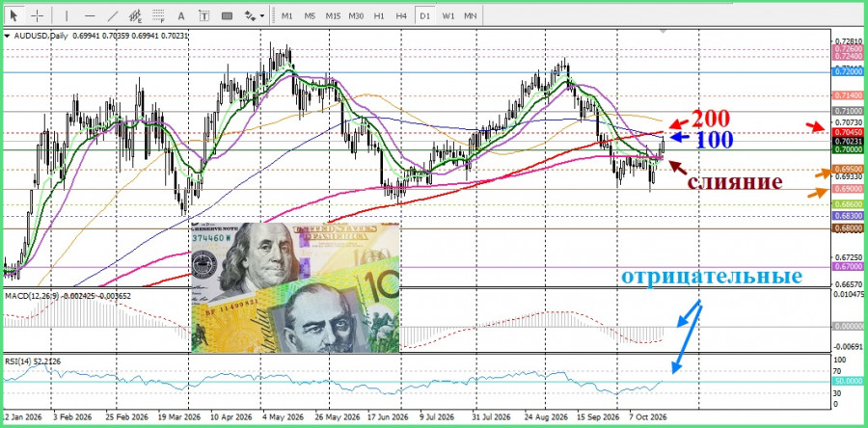Switch chart to W1 weekly timeframe
Viewport: 868px width, 428px height.
pos(448,16)
